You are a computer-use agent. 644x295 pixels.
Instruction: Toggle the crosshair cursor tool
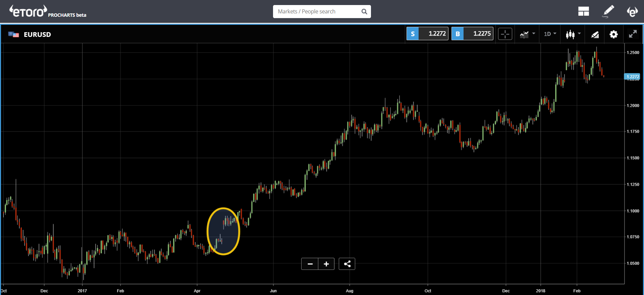tap(505, 34)
